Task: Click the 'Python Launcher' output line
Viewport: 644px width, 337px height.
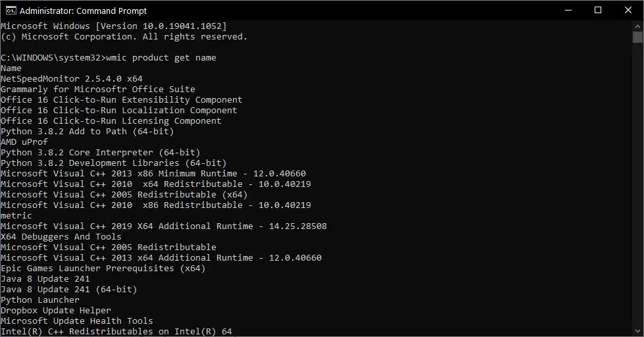Action: click(x=40, y=300)
